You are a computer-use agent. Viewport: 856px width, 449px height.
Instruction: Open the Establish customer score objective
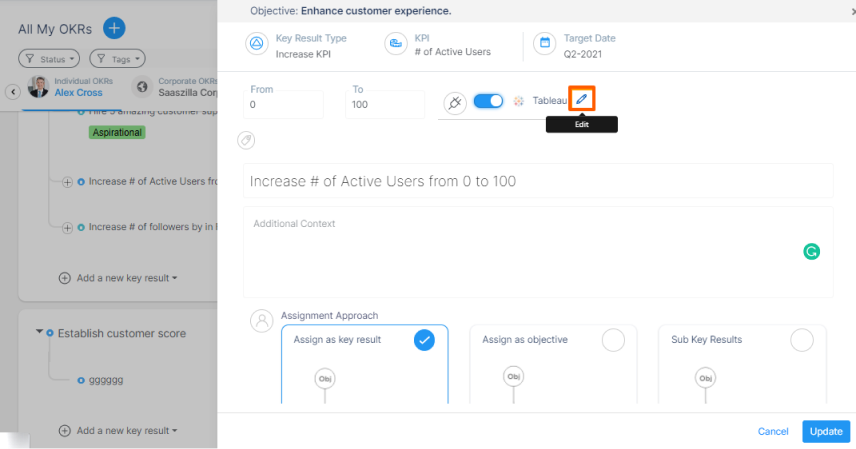(122, 333)
